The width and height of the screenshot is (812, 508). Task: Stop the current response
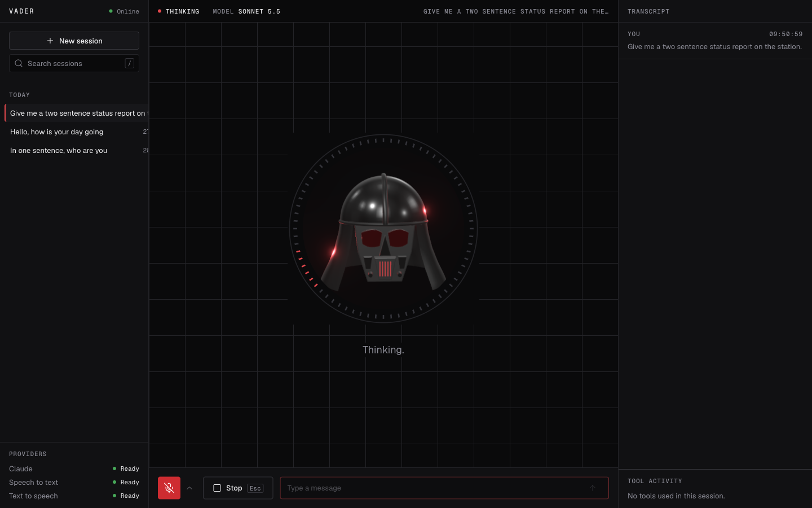(x=238, y=488)
